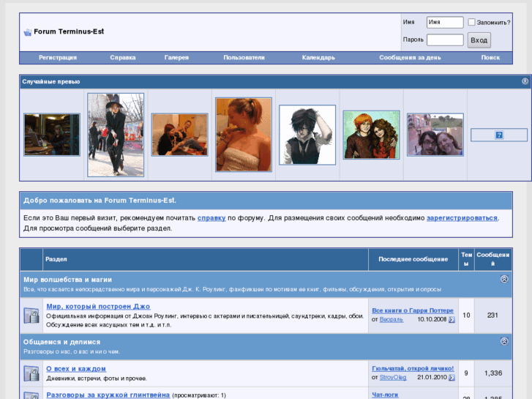The image size is (532, 399).
Task: Click the справку help link
Action: 211,218
